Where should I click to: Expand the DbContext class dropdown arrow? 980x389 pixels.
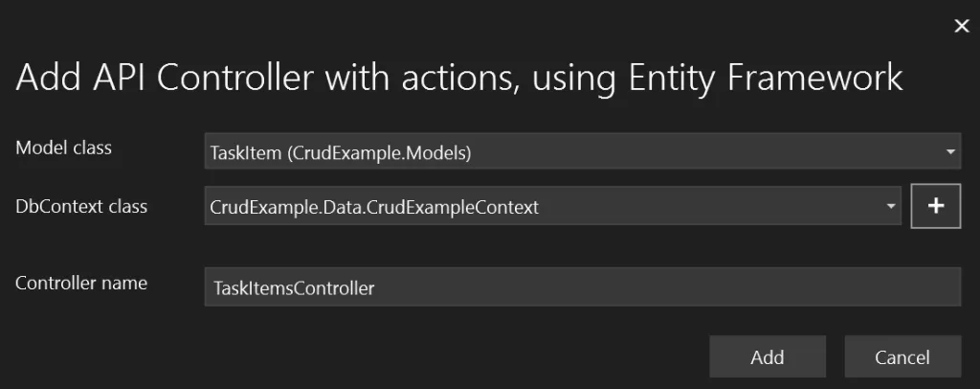(891, 206)
